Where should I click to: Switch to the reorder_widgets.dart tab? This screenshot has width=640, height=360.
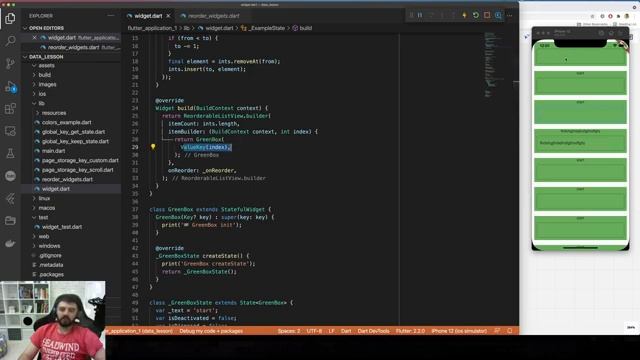[x=213, y=16]
